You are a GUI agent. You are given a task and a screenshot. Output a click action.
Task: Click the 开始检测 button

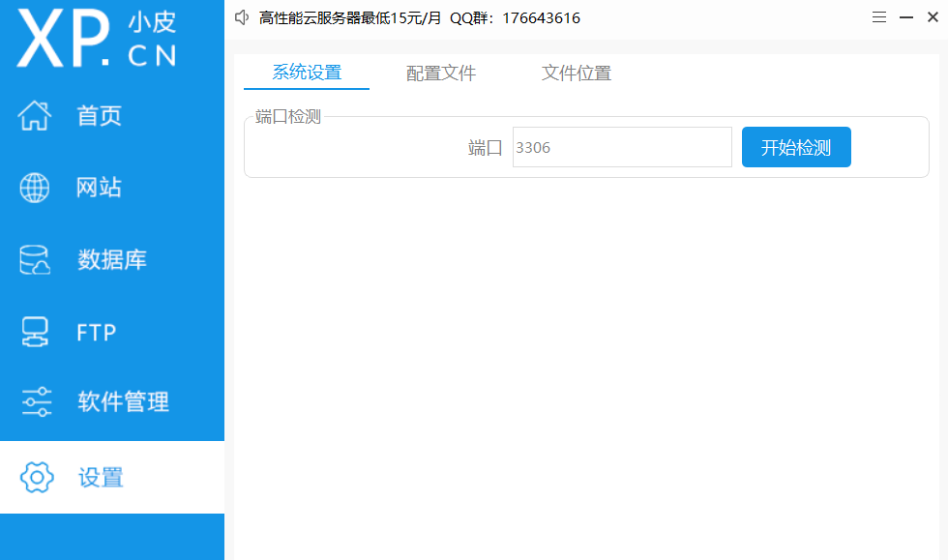pos(796,147)
